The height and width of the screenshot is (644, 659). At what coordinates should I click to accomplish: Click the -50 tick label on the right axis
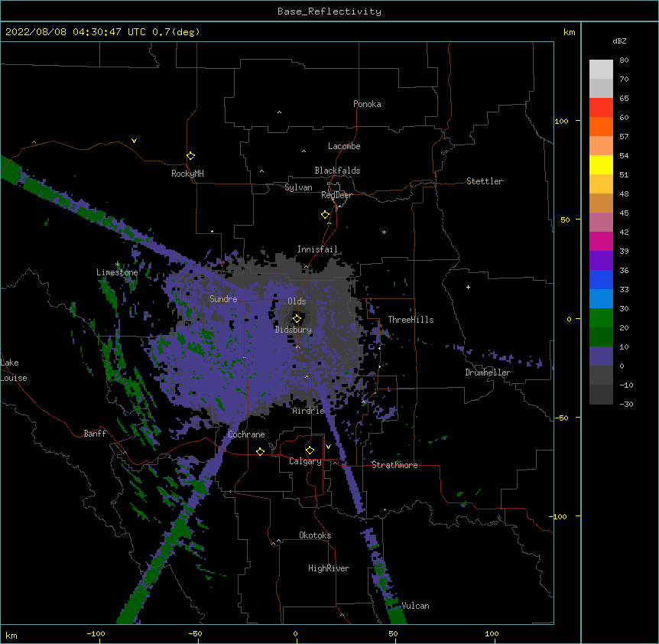(561, 418)
